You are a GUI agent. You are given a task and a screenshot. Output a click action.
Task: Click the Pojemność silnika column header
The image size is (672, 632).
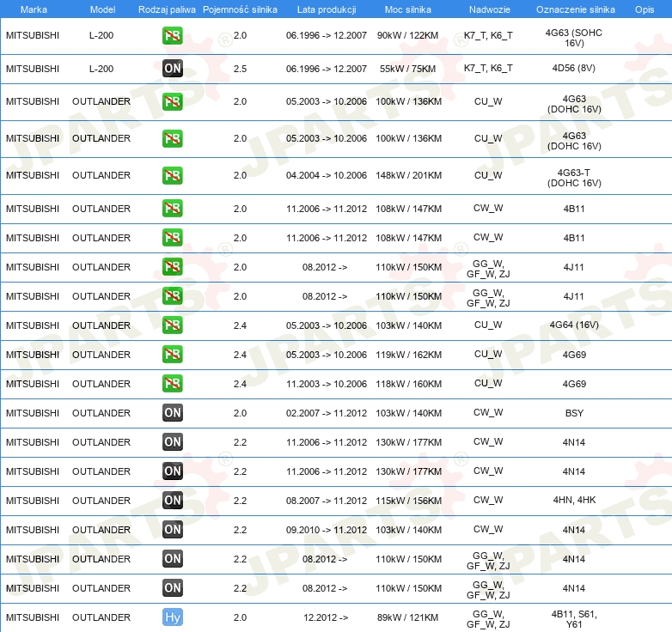click(240, 9)
